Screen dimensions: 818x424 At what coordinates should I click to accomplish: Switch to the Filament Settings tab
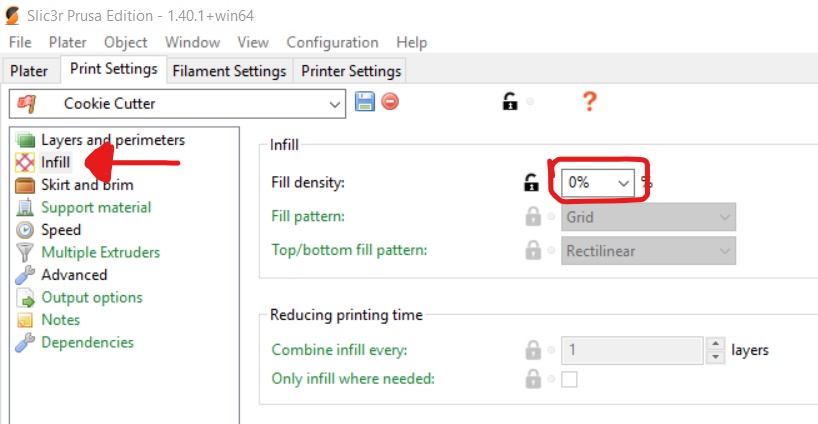coord(230,71)
